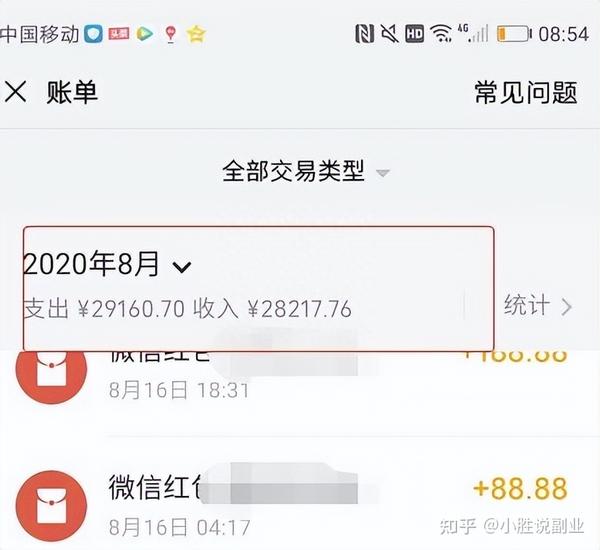Close the bill page with X icon
This screenshot has height=550, width=600.
pyautogui.click(x=16, y=92)
